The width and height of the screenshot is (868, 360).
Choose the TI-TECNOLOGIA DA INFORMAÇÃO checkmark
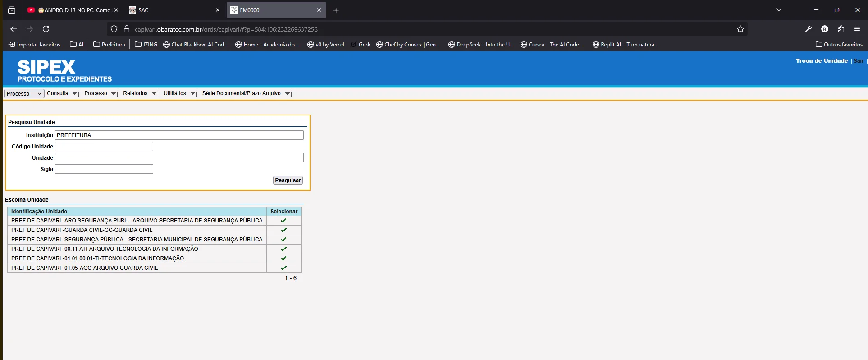click(x=283, y=258)
